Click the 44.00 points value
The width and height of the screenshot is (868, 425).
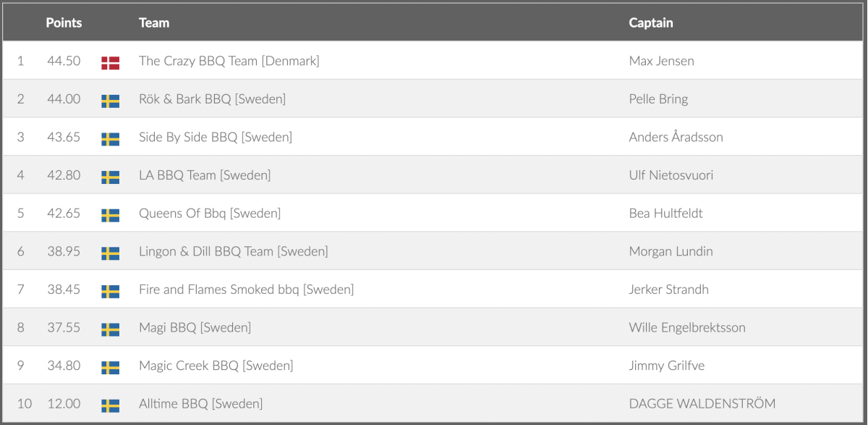point(64,99)
